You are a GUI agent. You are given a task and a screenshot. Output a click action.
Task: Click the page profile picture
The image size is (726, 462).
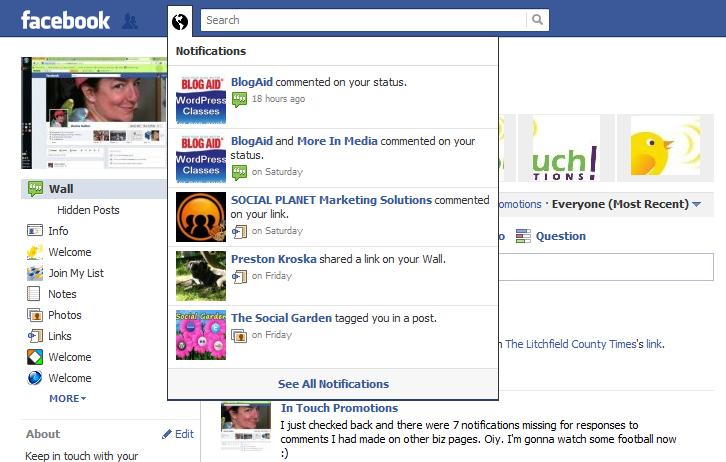(x=94, y=112)
